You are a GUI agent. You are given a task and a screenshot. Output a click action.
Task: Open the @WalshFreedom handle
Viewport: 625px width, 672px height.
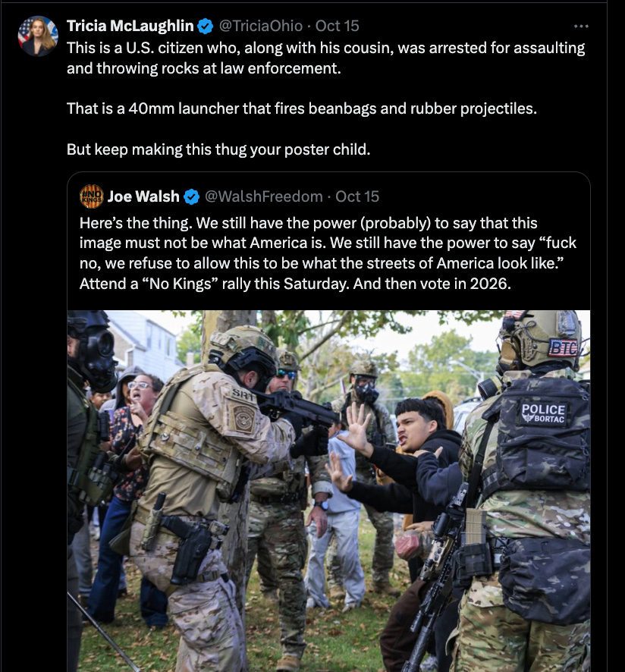[x=264, y=196]
